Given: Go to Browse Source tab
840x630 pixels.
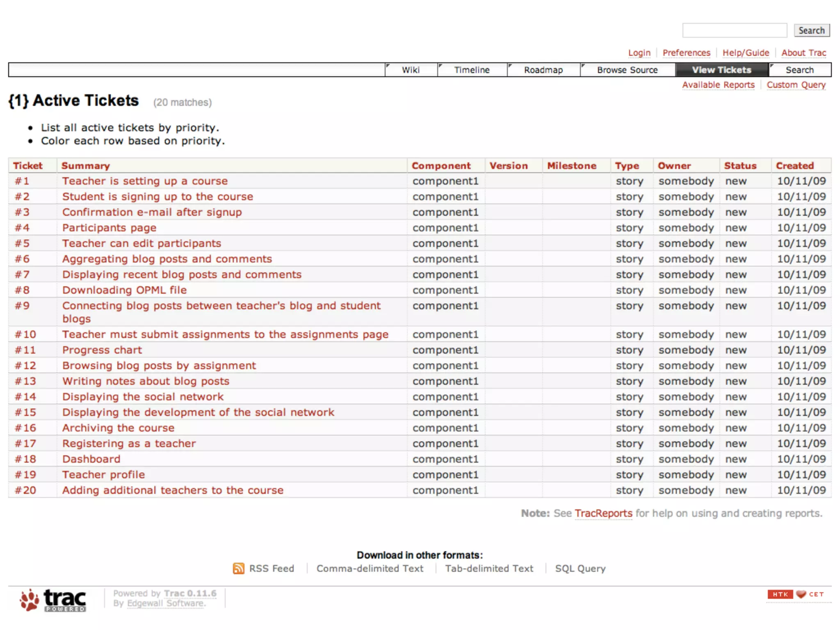Looking at the screenshot, I should (x=627, y=70).
